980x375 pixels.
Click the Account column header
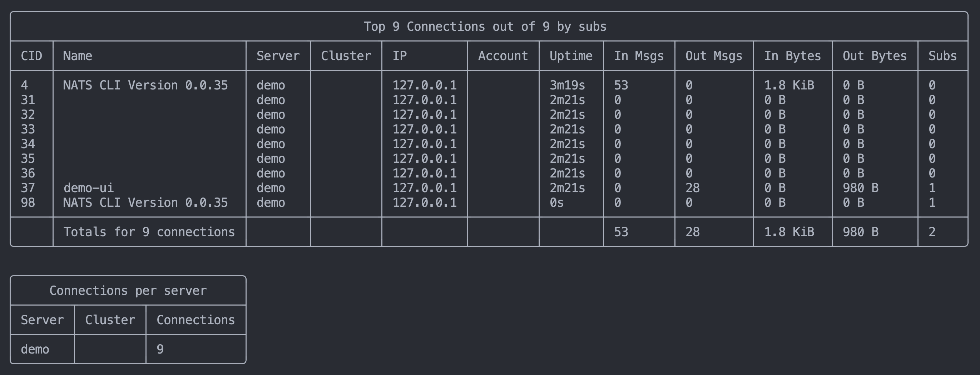(x=503, y=56)
